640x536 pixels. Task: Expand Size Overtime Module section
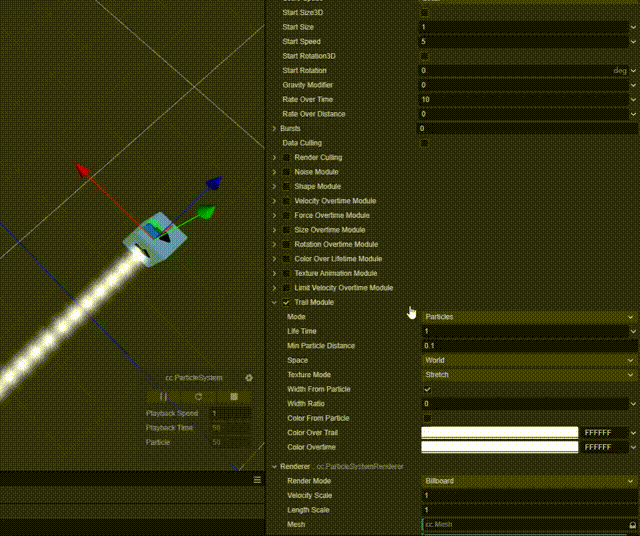[274, 230]
